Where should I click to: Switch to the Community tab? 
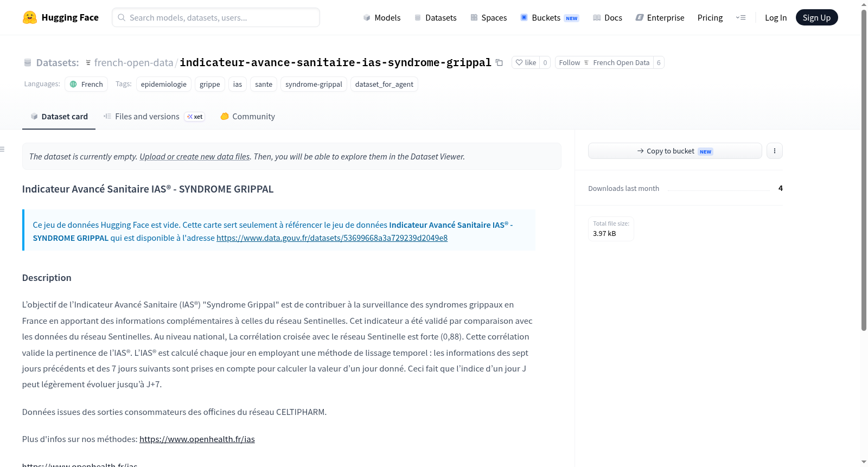tap(247, 116)
